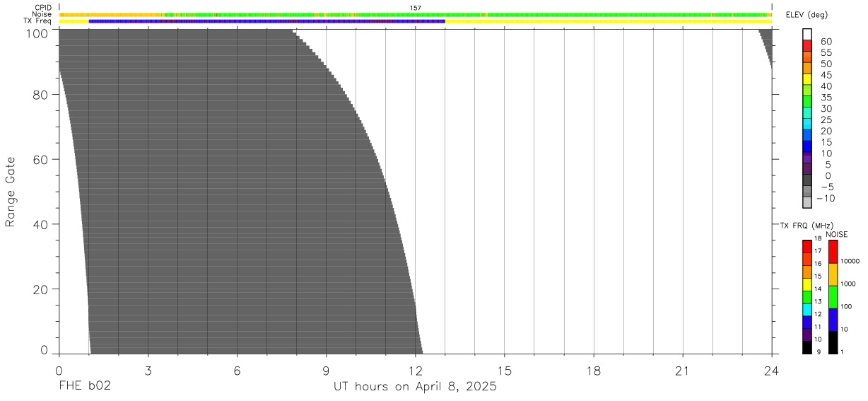Click the 60 tick on Range Gate axis
Screen dimensions: 868x401
(41, 159)
